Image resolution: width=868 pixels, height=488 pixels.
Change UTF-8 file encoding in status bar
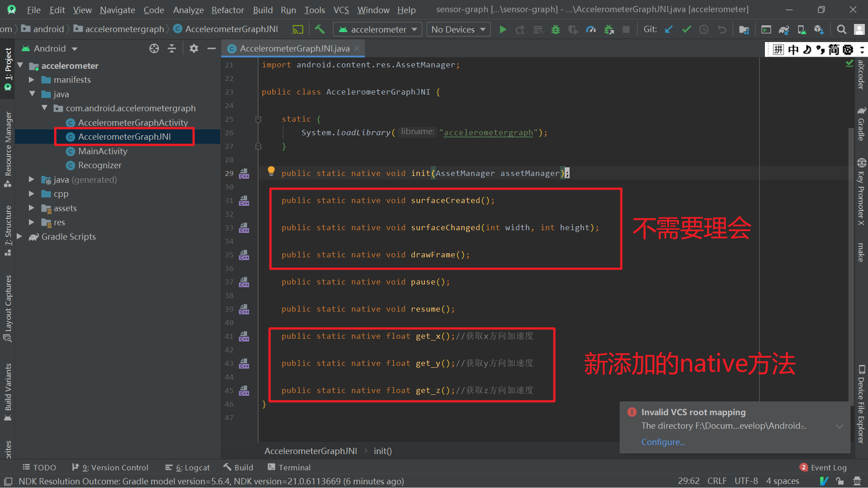pos(746,481)
